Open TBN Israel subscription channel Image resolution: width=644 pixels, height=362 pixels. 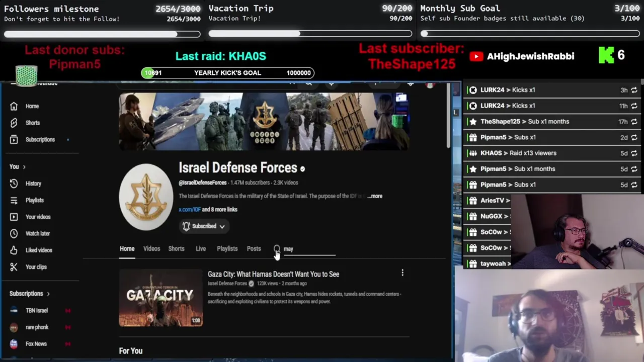click(x=37, y=311)
